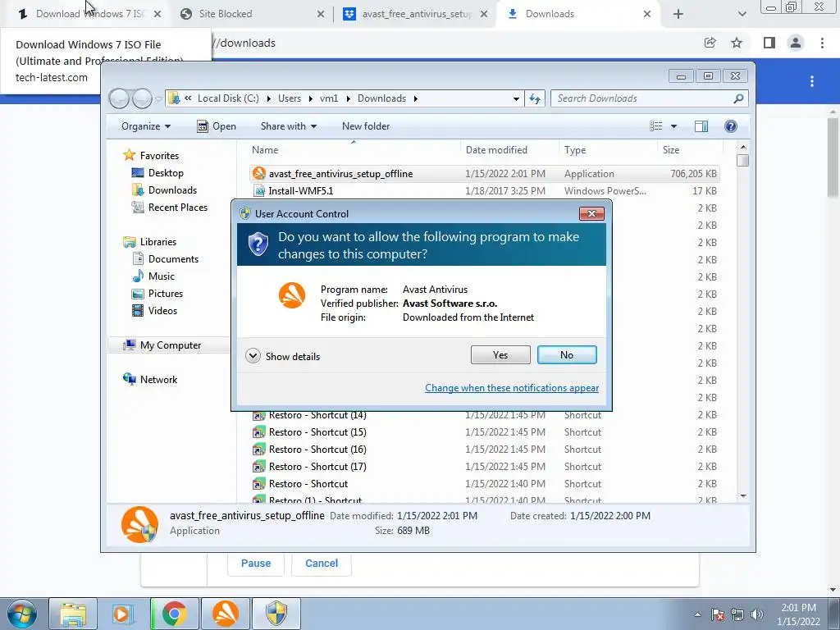Select Local Disk (C:) in breadcrumb

(228, 98)
